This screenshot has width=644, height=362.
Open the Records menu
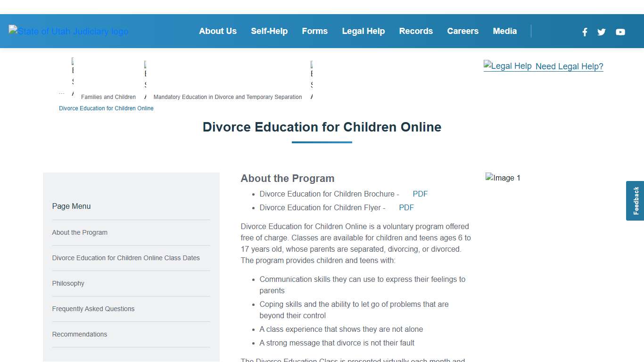[x=416, y=31]
